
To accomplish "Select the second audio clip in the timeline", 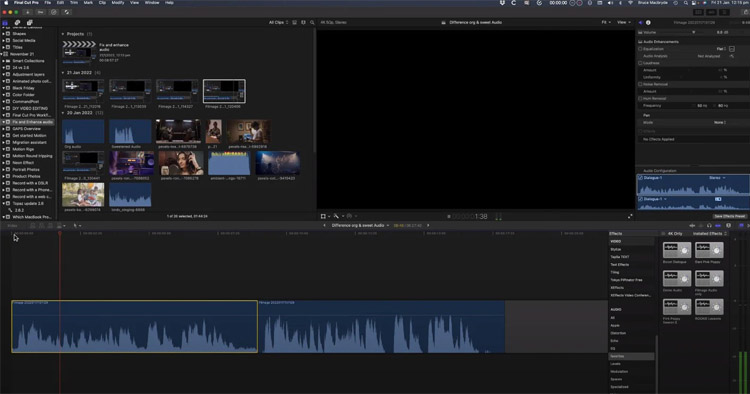I will [x=381, y=327].
